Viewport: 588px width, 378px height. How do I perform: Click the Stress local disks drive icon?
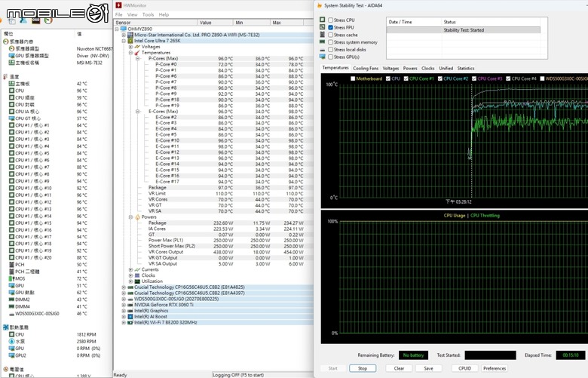pyautogui.click(x=322, y=50)
